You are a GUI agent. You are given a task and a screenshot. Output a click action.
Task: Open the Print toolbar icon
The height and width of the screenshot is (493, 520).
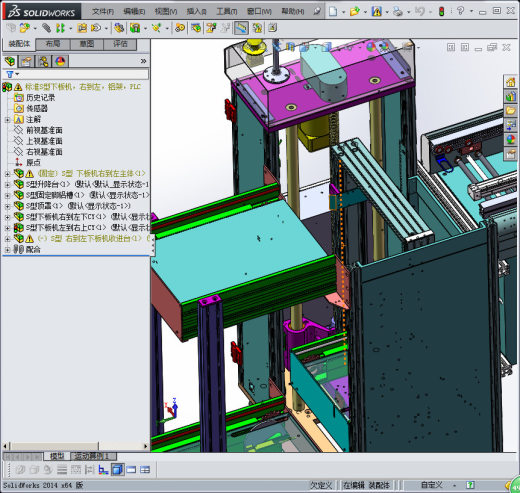coord(397,11)
